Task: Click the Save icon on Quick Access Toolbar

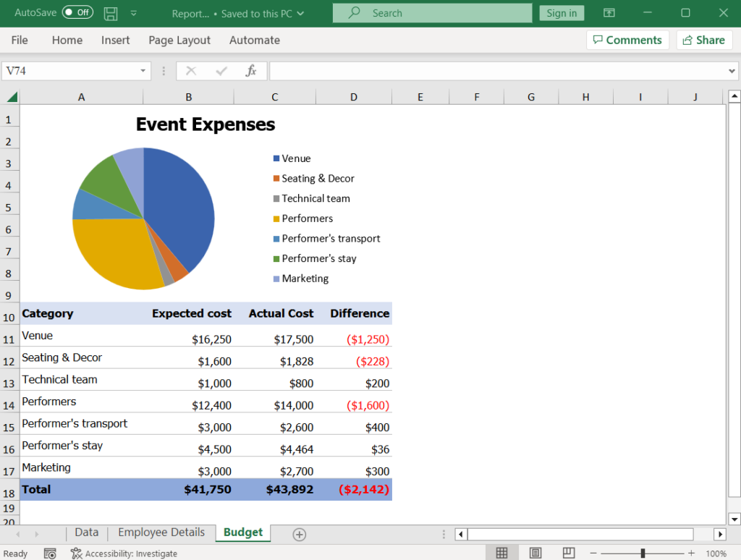Action: tap(109, 14)
